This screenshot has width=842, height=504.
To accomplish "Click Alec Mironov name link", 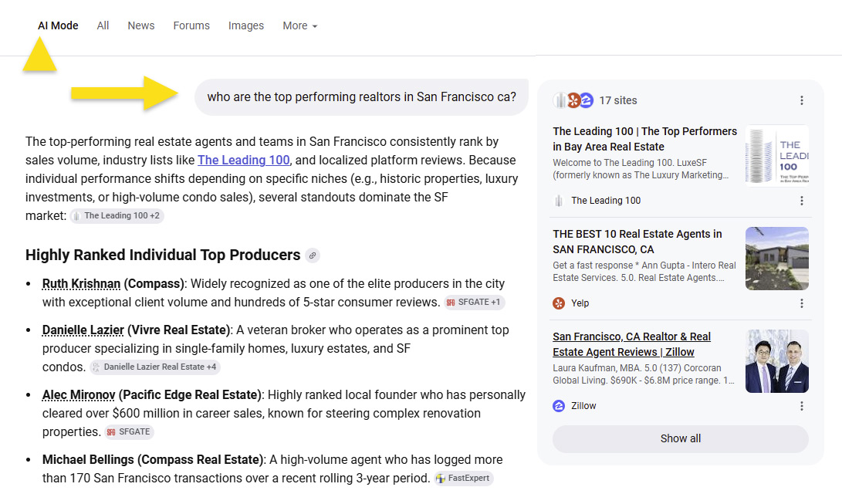I will click(79, 395).
